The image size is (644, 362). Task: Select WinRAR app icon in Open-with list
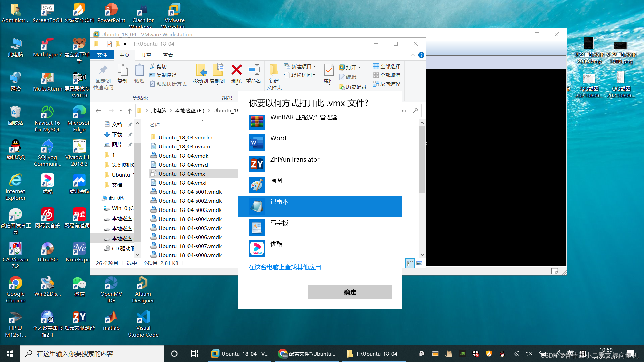click(x=257, y=123)
